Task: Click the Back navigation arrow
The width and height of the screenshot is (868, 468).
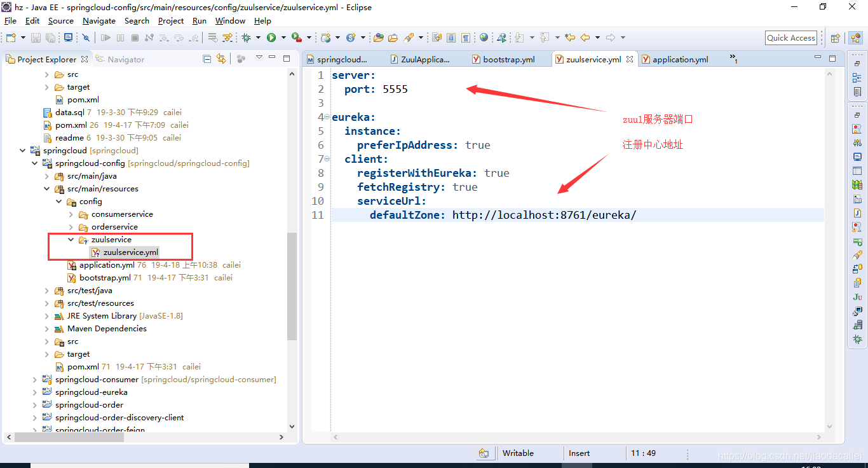Action: point(585,38)
